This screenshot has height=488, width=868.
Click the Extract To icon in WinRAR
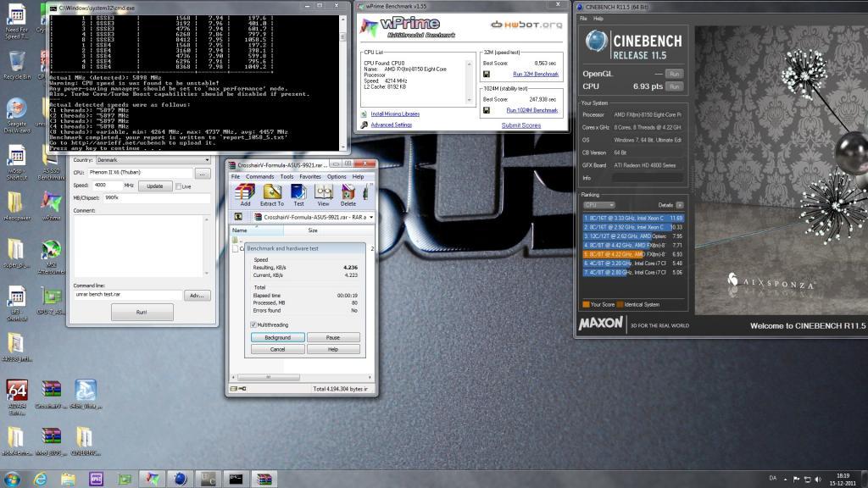[x=272, y=194]
